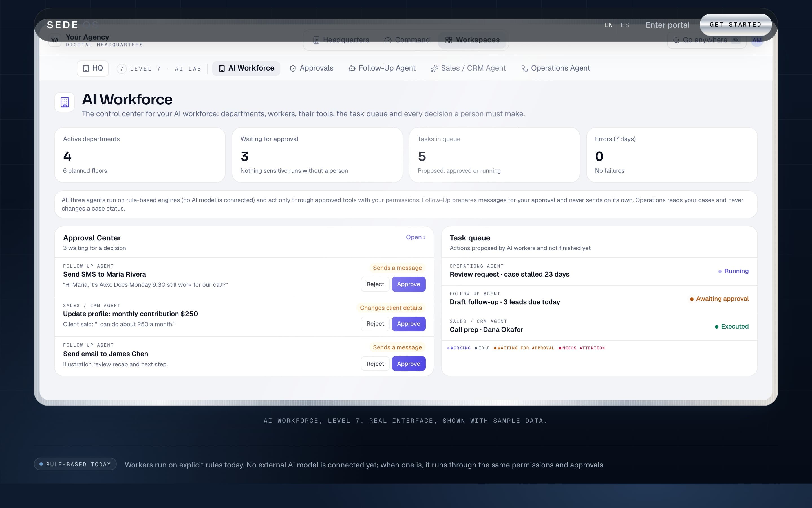Click the grid icon on the Workspaces tab
The height and width of the screenshot is (508, 812).
pyautogui.click(x=449, y=40)
